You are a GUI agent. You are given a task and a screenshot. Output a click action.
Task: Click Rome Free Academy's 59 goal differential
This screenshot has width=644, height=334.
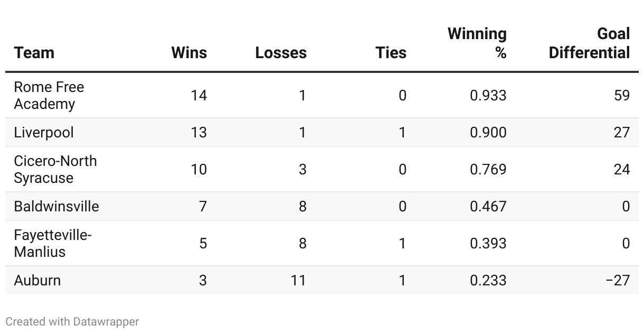click(x=622, y=95)
